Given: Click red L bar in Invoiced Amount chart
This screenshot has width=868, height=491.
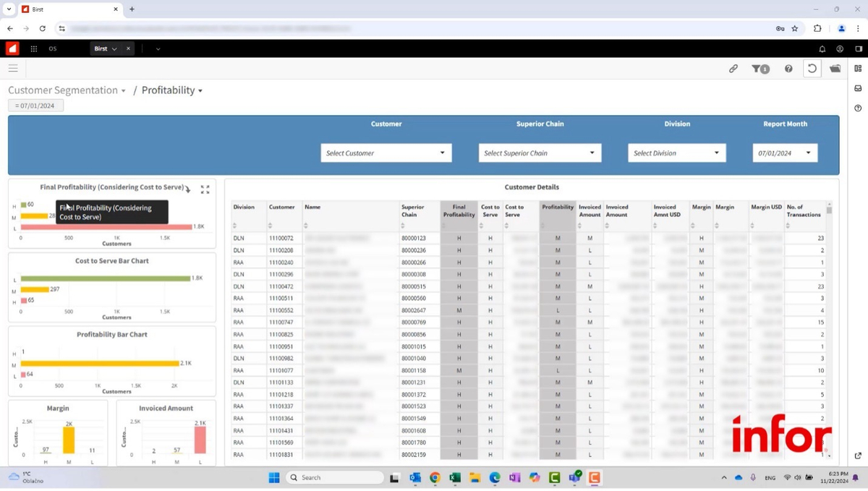Looking at the screenshot, I should [x=200, y=440].
